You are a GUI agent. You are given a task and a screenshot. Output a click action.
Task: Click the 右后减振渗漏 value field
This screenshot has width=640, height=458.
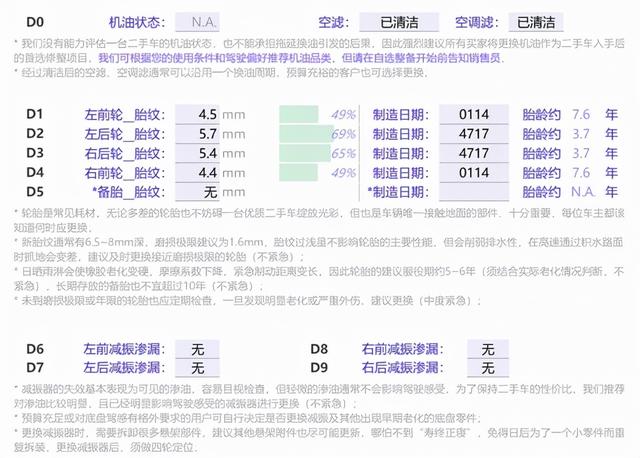pos(487,368)
